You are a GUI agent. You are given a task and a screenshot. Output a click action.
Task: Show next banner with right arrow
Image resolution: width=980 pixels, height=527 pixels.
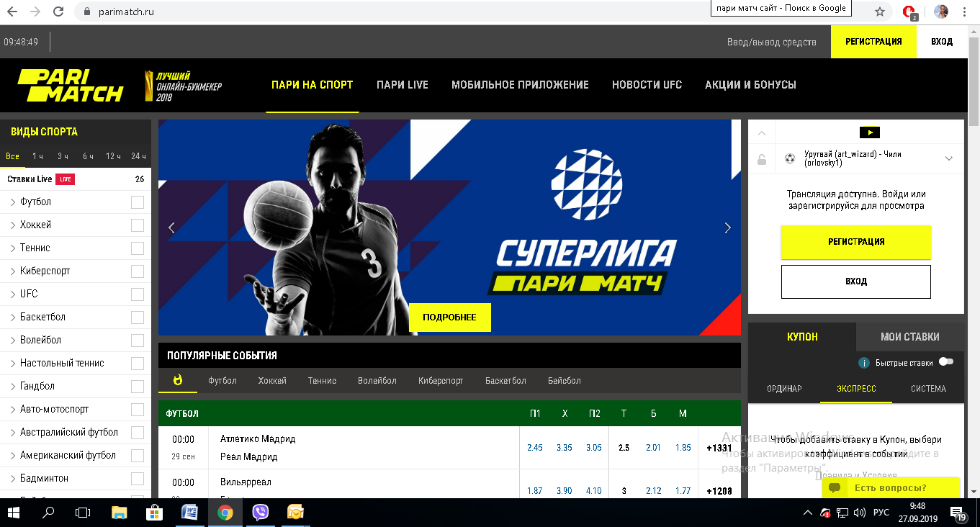(x=727, y=228)
